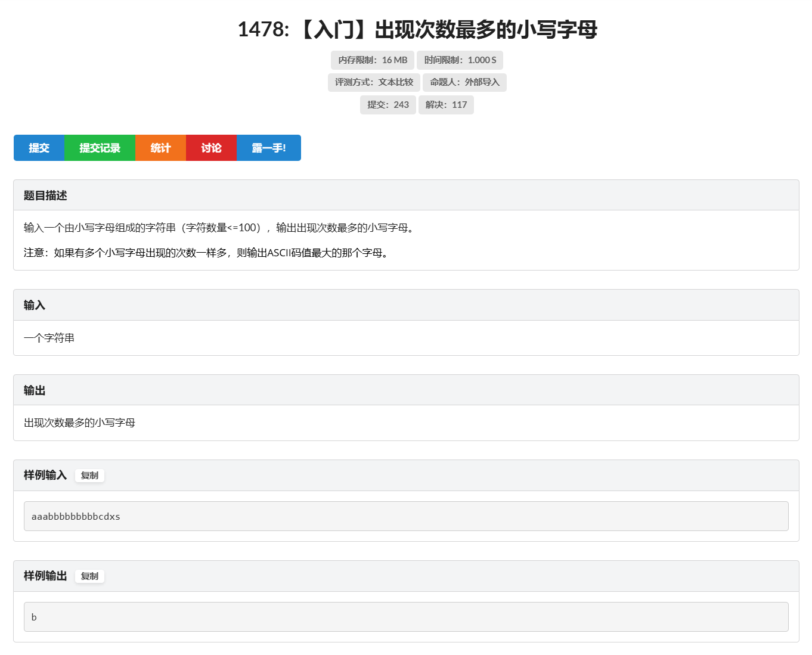Open the 提交记录 submission records page
The width and height of the screenshot is (812, 655).
click(x=100, y=148)
